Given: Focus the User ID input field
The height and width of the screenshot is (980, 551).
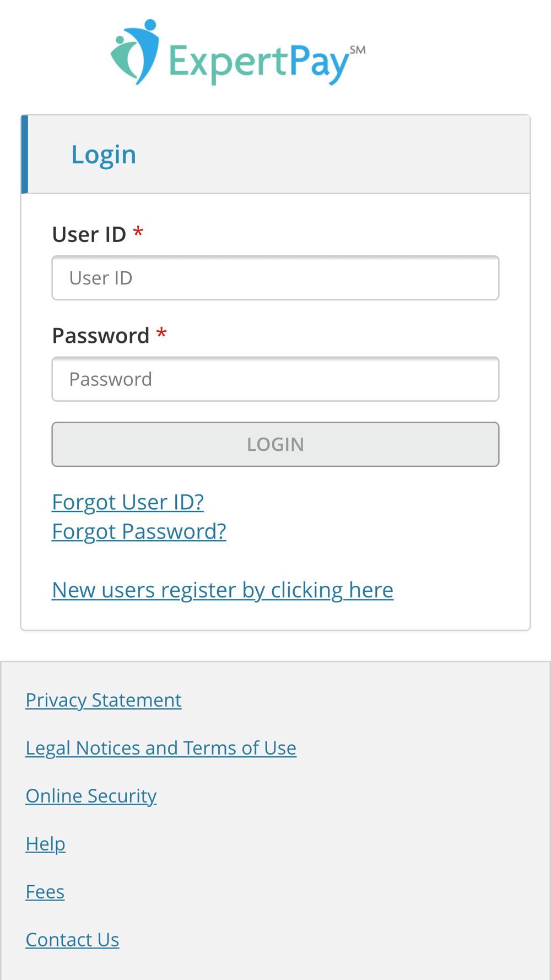Looking at the screenshot, I should pos(275,278).
